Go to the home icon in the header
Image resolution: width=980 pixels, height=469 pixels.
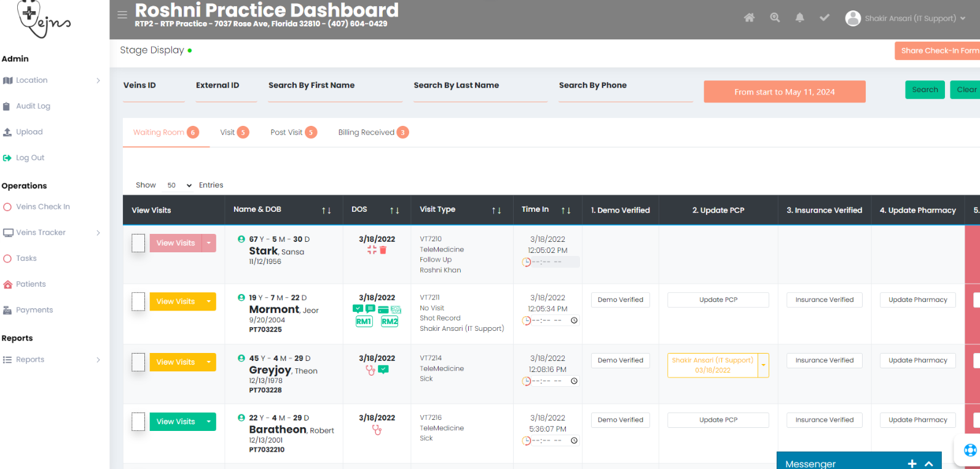pos(749,18)
